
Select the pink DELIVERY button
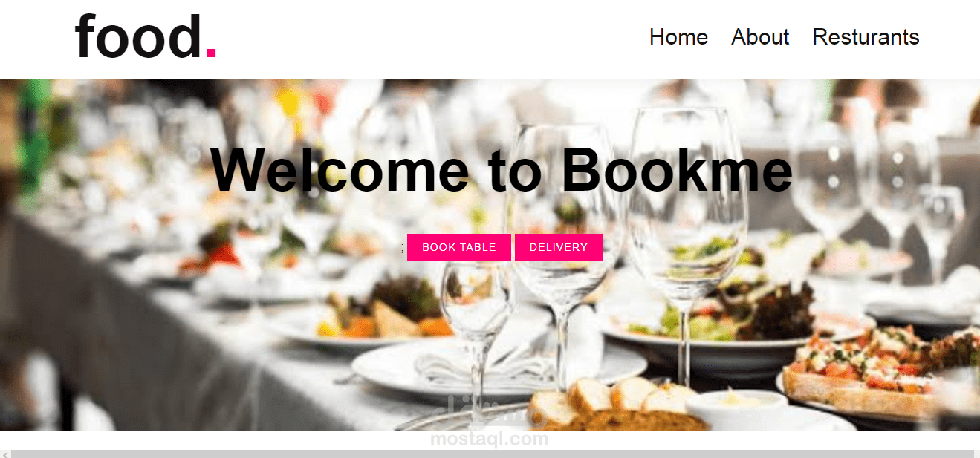(559, 247)
